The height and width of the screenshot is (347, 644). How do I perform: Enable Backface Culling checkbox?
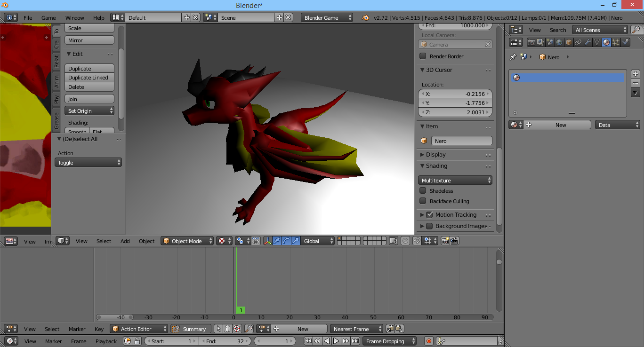(x=423, y=201)
